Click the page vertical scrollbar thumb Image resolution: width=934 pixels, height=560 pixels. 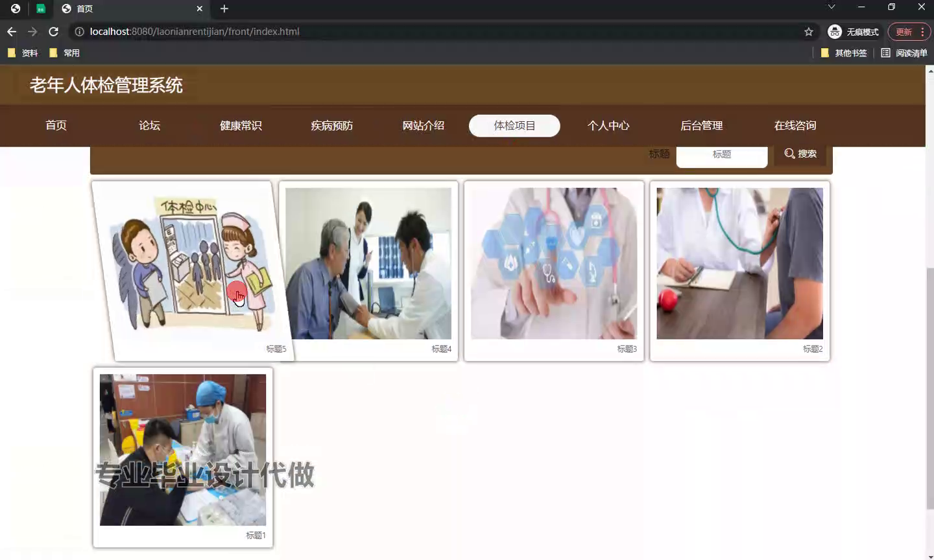click(930, 388)
